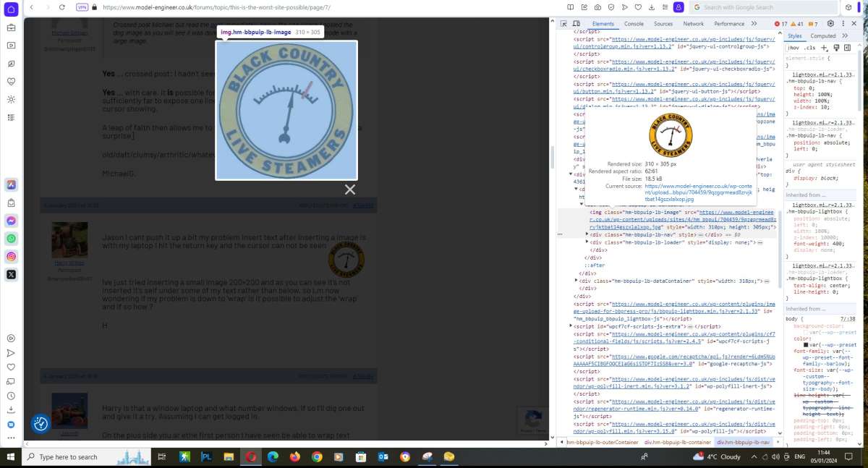Open Instagram in Opera sidebar

pyautogui.click(x=11, y=257)
